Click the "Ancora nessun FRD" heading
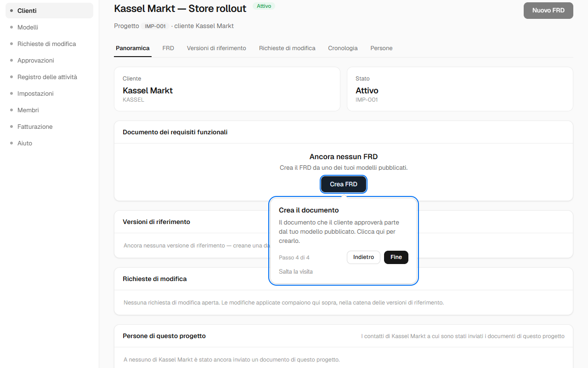This screenshot has height=368, width=588. click(x=344, y=157)
